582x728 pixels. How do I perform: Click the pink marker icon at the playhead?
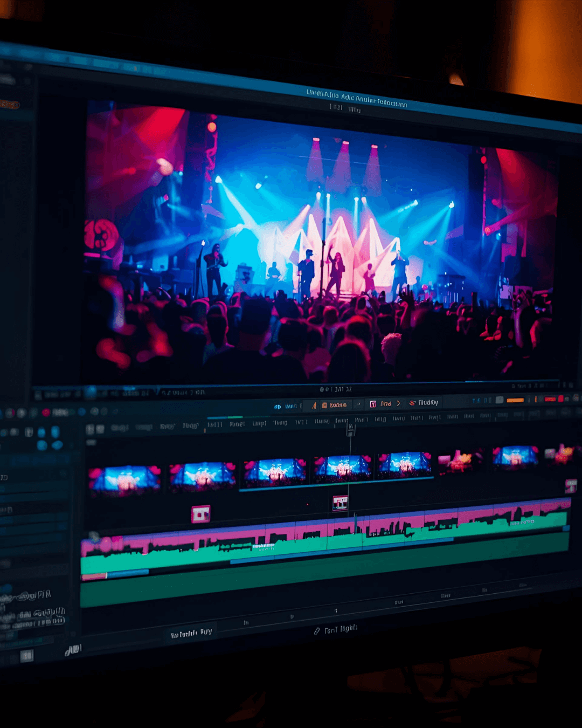point(340,503)
